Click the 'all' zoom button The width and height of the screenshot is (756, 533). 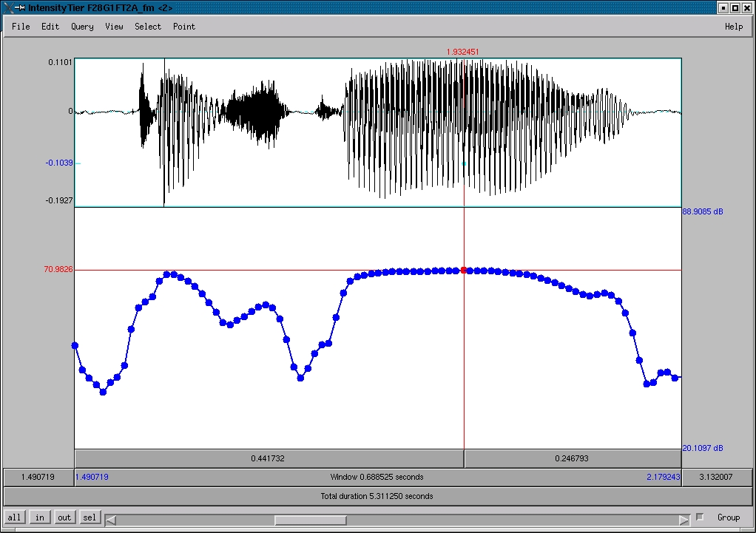(14, 517)
